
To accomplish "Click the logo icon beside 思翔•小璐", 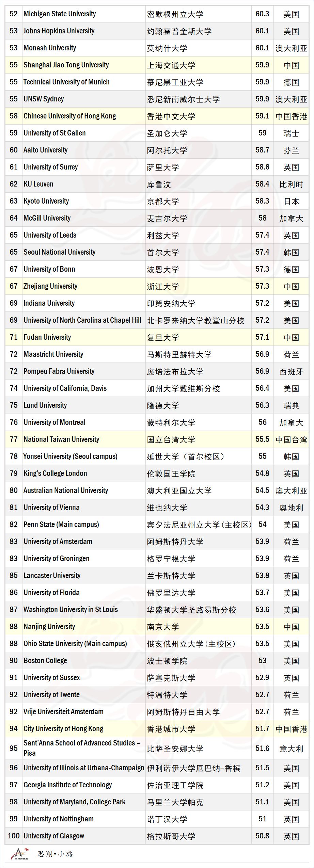I will (x=19, y=854).
